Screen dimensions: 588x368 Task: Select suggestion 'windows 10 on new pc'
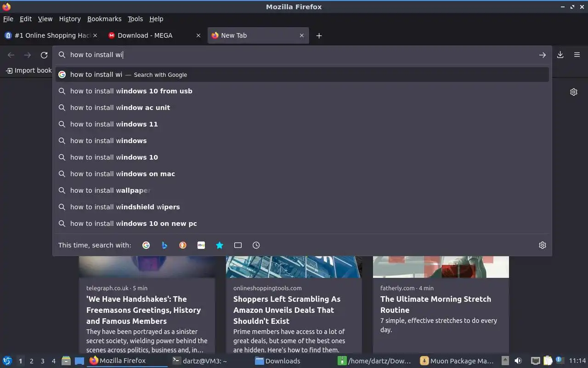(x=302, y=224)
